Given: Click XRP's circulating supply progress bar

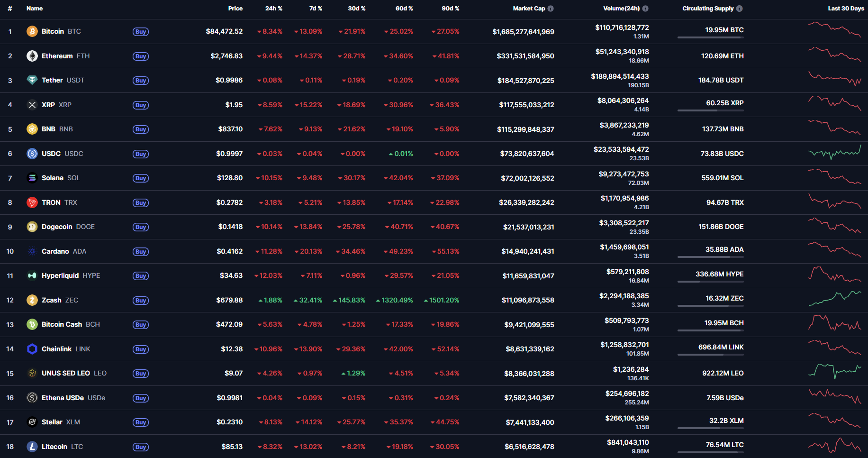Looking at the screenshot, I should click(711, 110).
